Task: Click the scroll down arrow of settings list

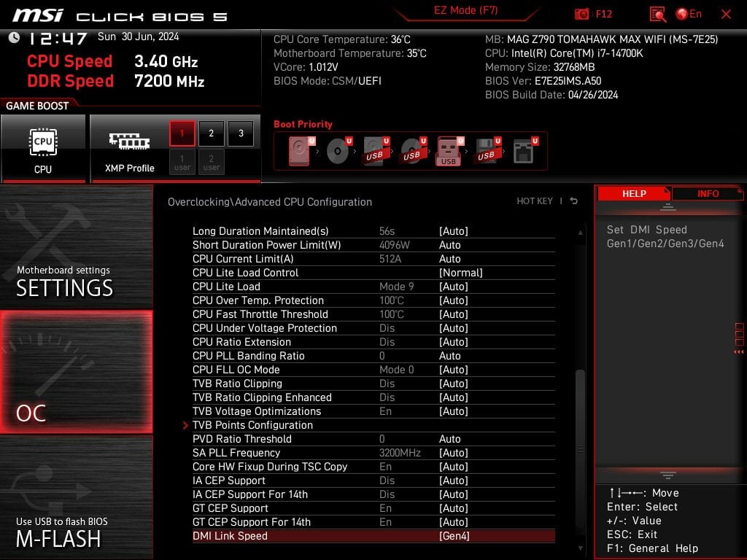Action: coord(580,548)
